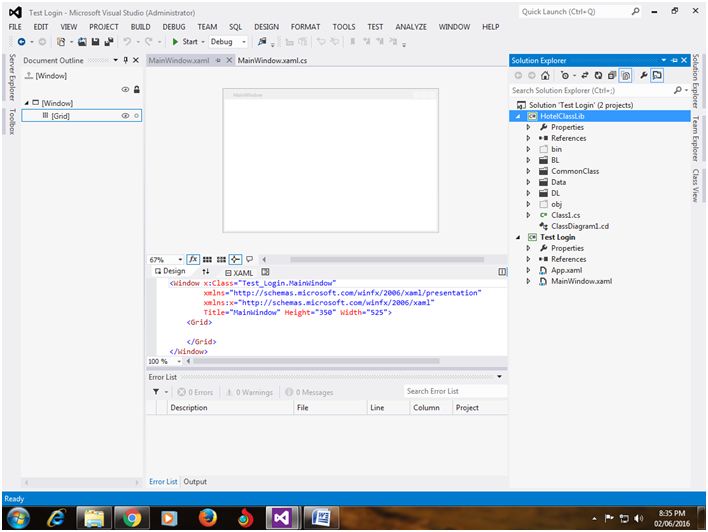
Task: Switch to MainWindow.xaml.cs tab
Action: (x=272, y=60)
